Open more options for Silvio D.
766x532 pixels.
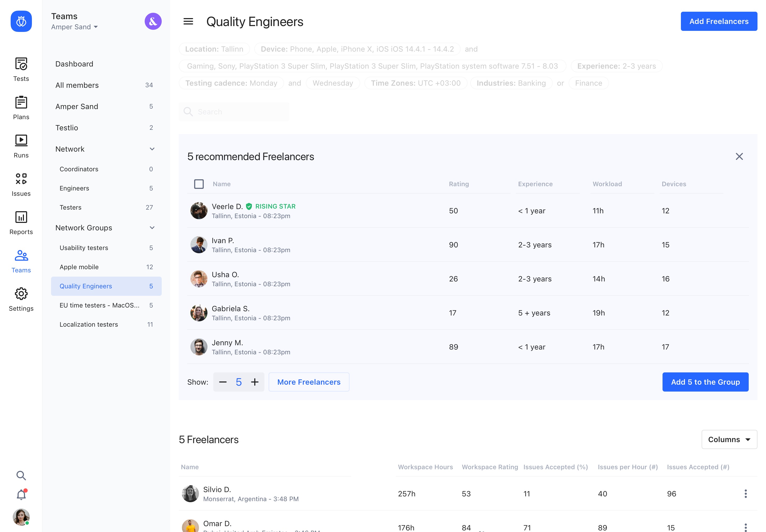(x=745, y=494)
